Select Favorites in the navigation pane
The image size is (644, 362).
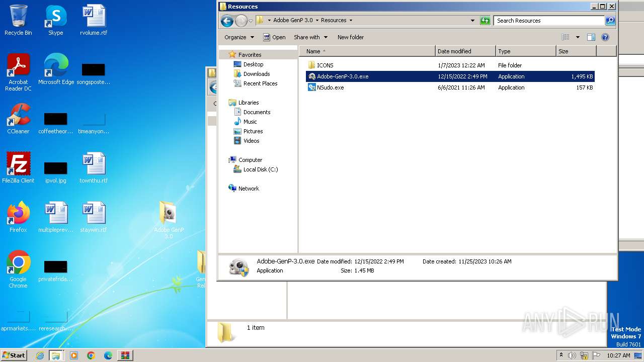coord(250,55)
